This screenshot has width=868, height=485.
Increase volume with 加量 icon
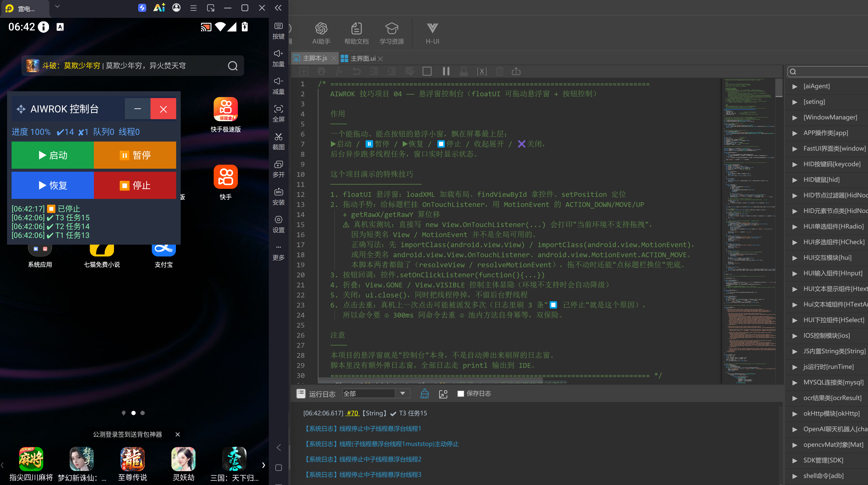278,59
